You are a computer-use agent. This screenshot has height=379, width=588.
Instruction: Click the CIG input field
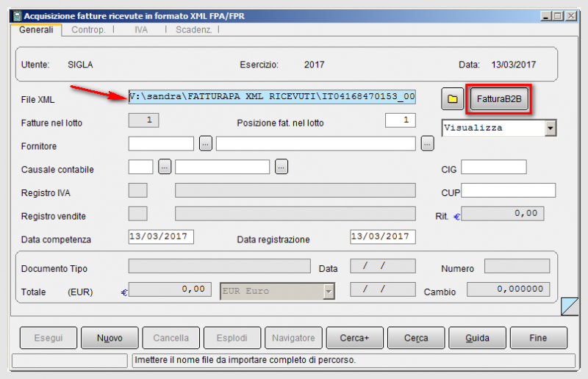[494, 167]
